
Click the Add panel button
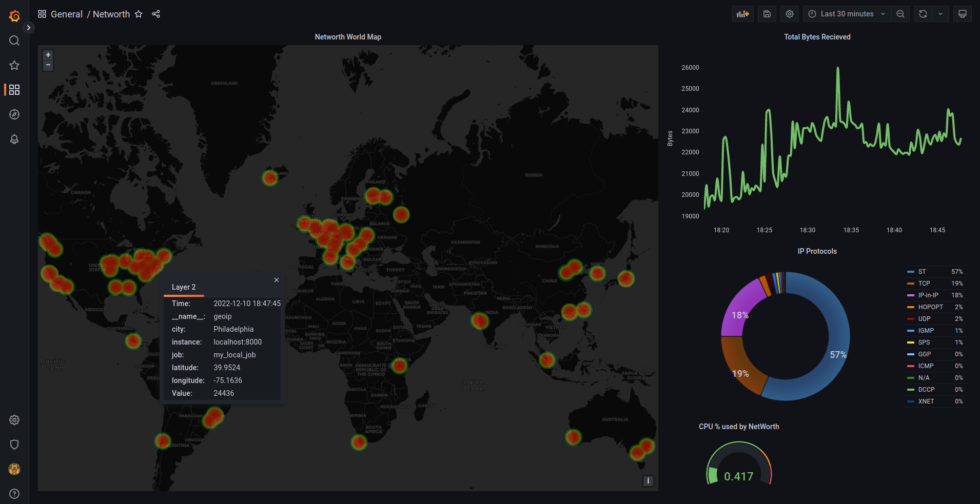(743, 14)
